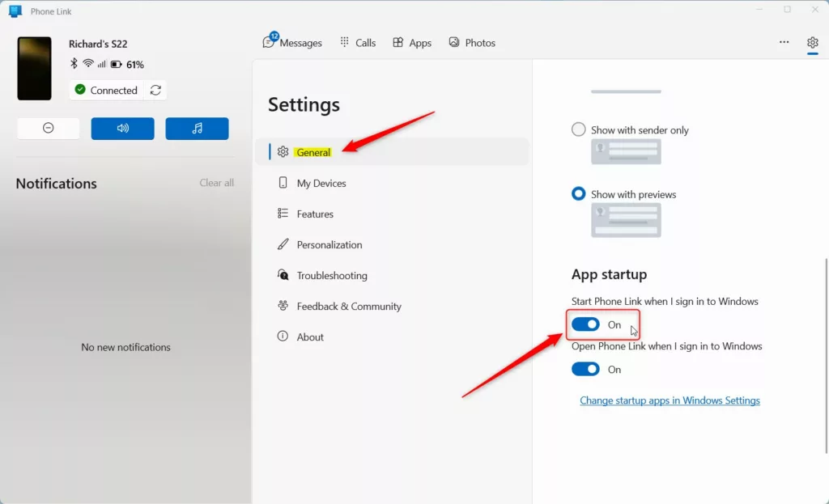This screenshot has width=829, height=504.
Task: Click the phone signal strength icon
Action: (101, 65)
